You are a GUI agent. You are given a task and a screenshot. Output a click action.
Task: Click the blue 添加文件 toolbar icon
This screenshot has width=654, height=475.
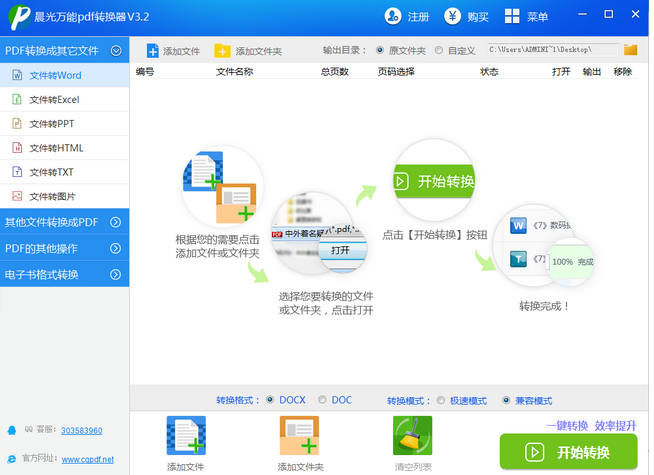pos(152,51)
